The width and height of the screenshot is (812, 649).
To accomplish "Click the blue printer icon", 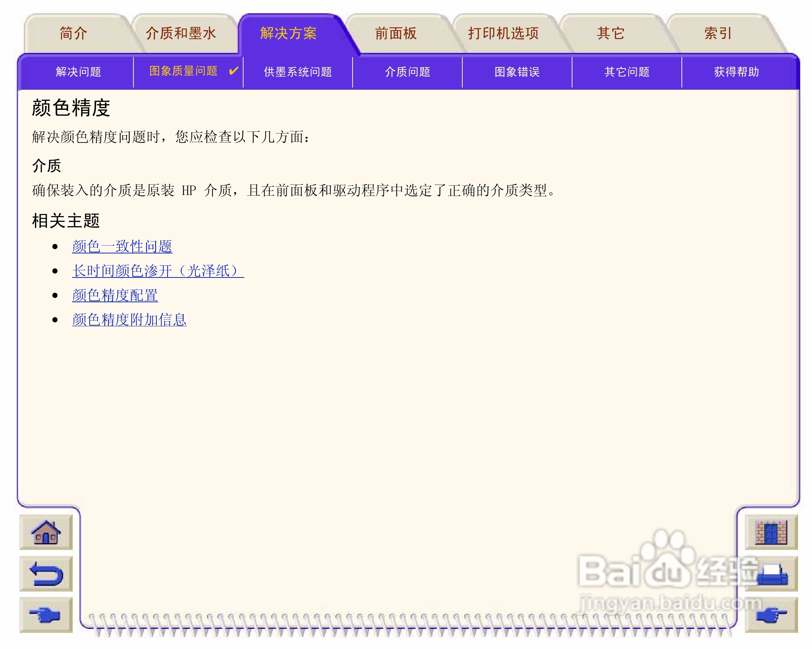I will tap(771, 574).
